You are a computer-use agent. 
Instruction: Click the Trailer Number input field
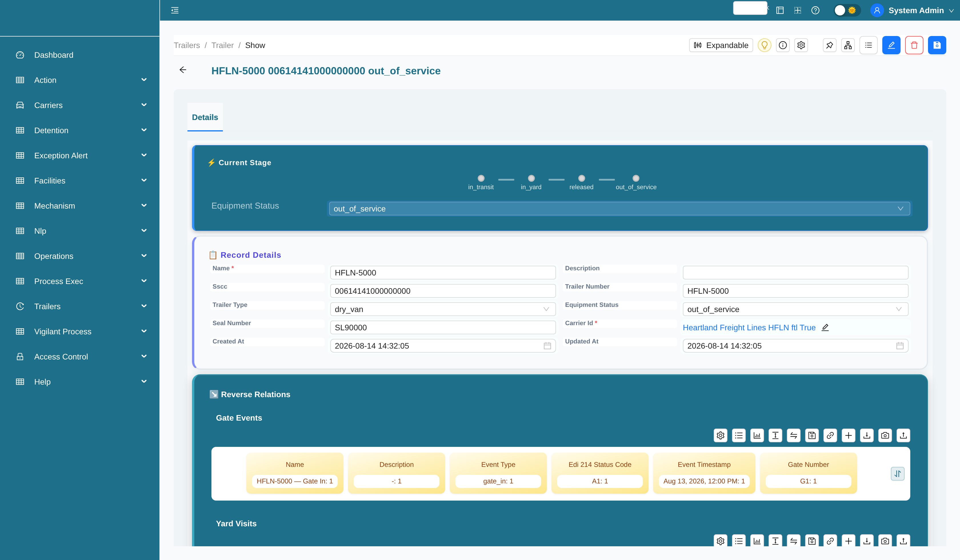(795, 291)
